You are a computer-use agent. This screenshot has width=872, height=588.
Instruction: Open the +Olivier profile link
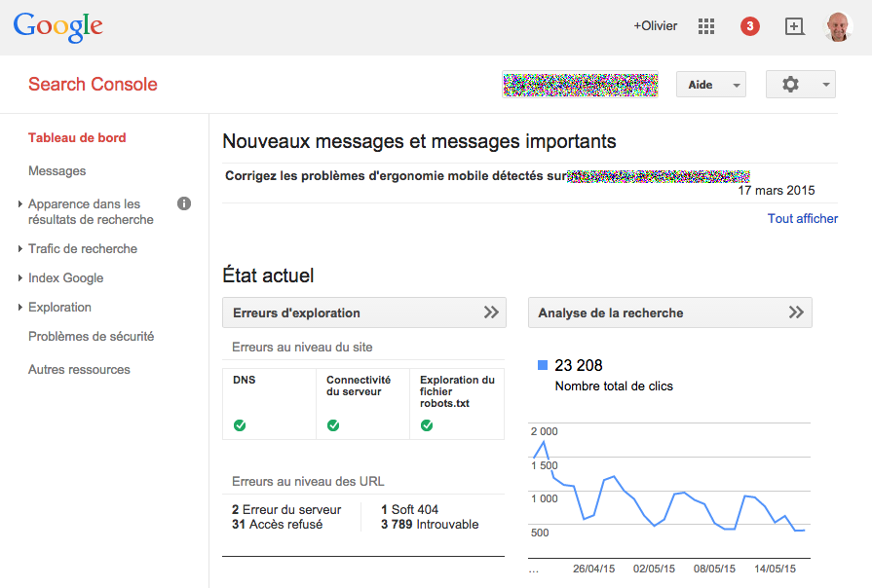[655, 26]
